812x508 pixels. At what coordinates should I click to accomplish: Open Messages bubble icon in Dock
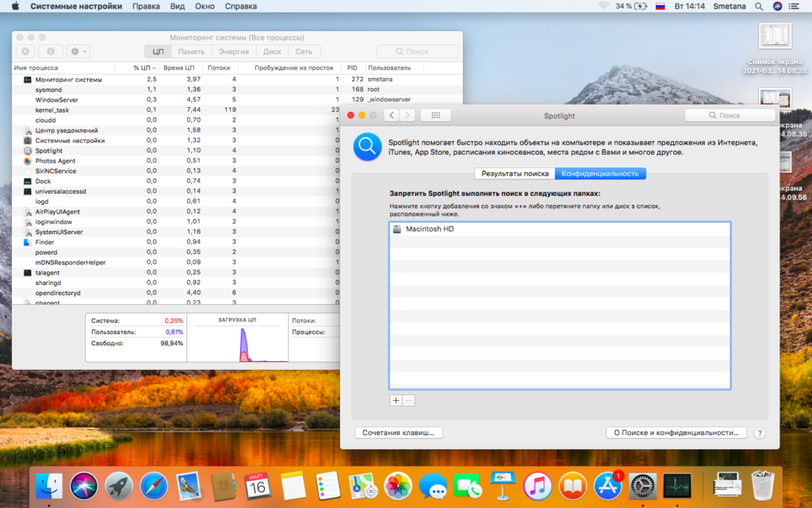pyautogui.click(x=433, y=487)
